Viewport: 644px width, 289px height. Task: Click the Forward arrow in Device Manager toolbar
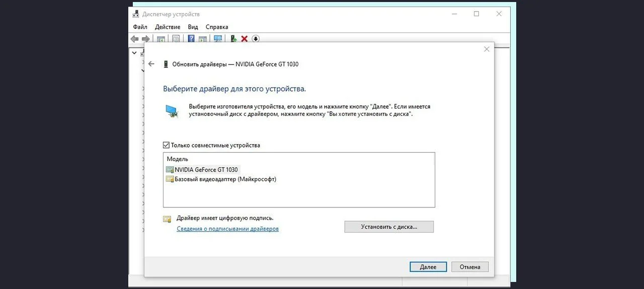click(146, 39)
